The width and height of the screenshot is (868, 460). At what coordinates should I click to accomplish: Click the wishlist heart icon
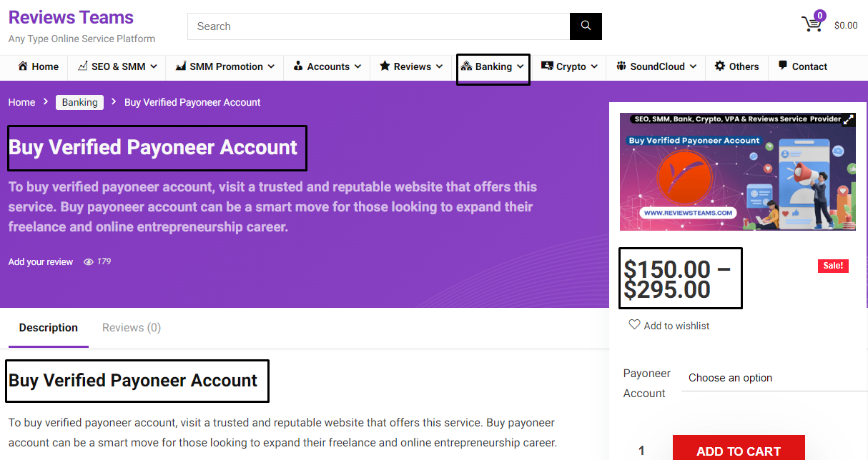tap(634, 325)
